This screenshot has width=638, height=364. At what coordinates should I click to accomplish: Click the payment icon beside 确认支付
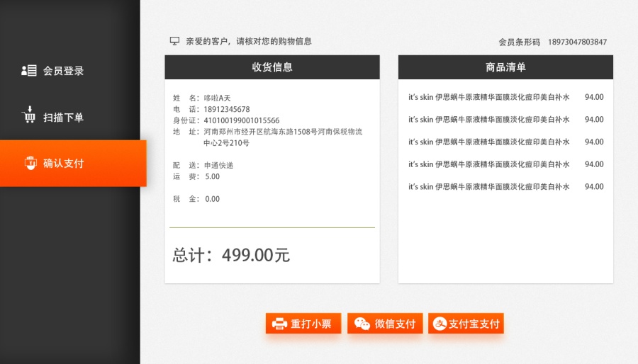[x=30, y=163]
